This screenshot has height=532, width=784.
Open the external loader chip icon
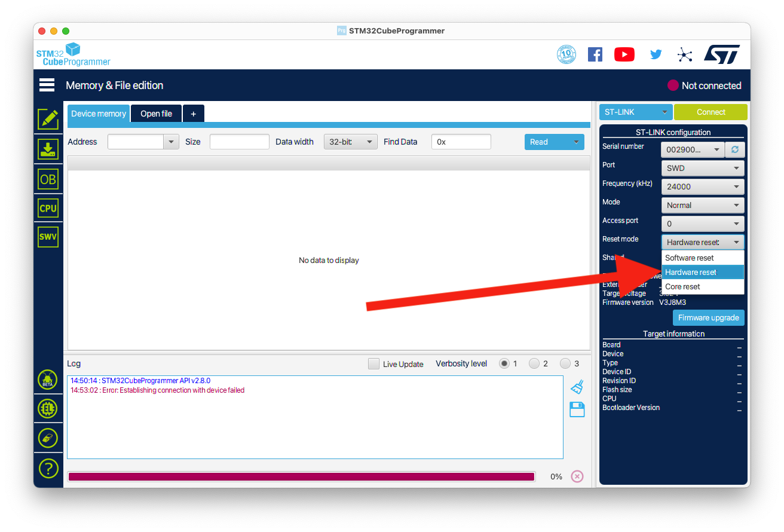(48, 409)
